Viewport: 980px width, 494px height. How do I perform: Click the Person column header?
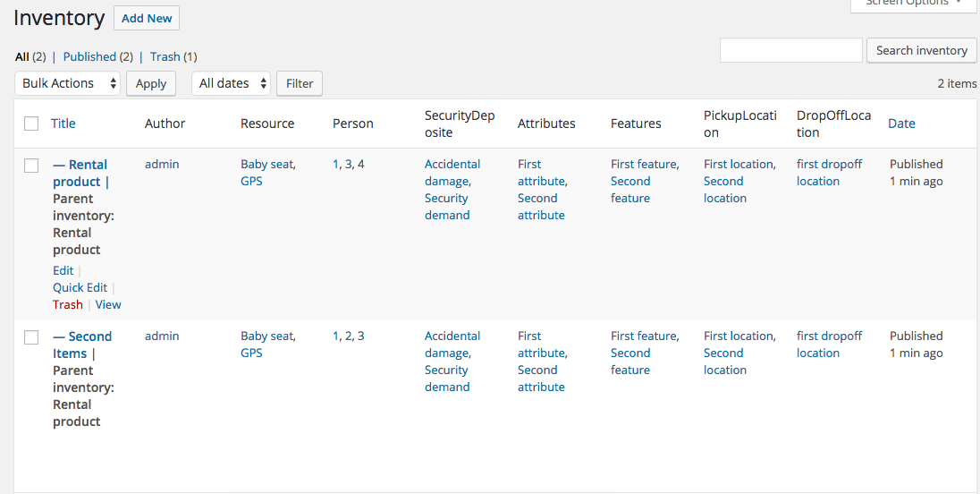tap(353, 123)
